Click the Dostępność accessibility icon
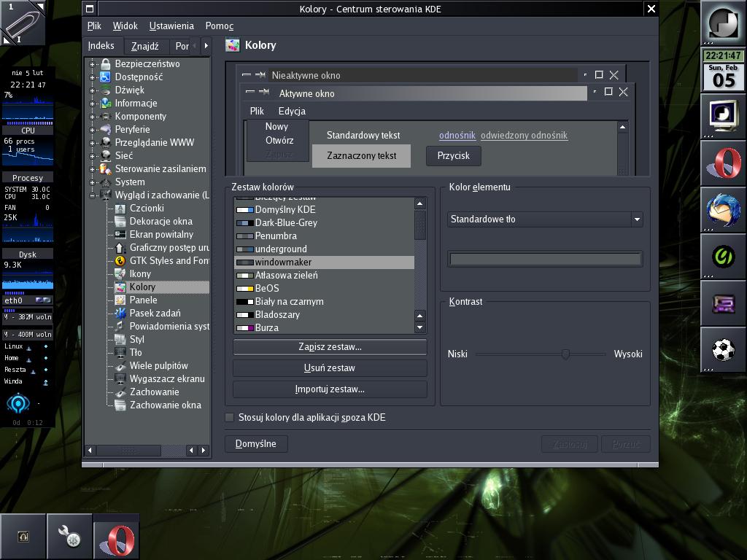The image size is (747, 560). pos(106,77)
